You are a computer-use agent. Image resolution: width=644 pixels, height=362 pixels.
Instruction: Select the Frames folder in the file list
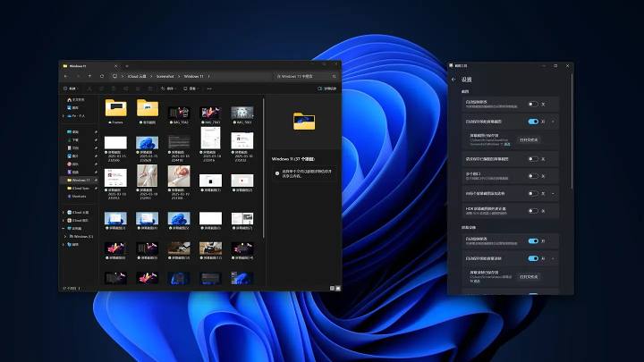coord(115,111)
